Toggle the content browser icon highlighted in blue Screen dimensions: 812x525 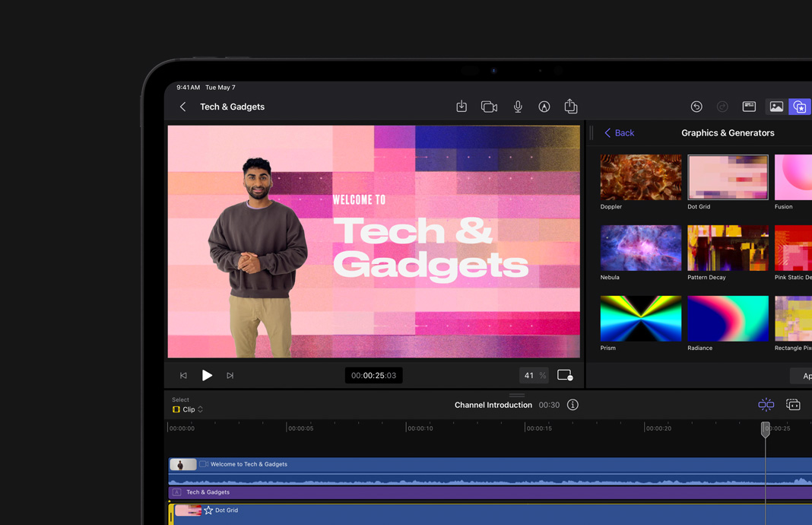click(x=800, y=107)
